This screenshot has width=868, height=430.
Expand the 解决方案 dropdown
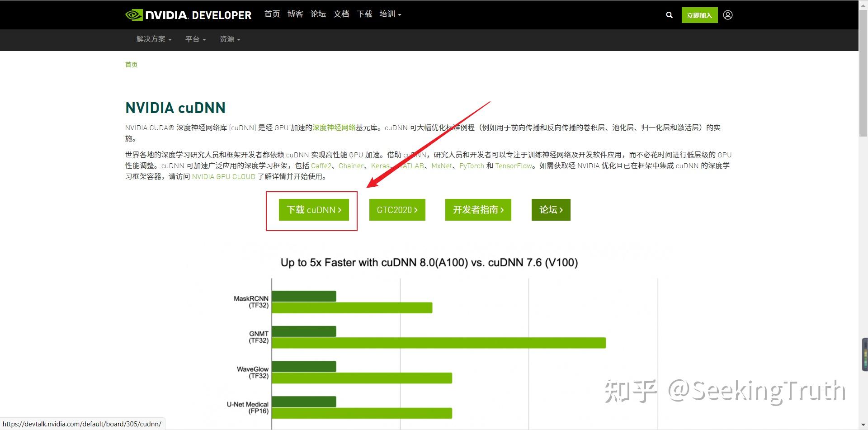tap(153, 39)
